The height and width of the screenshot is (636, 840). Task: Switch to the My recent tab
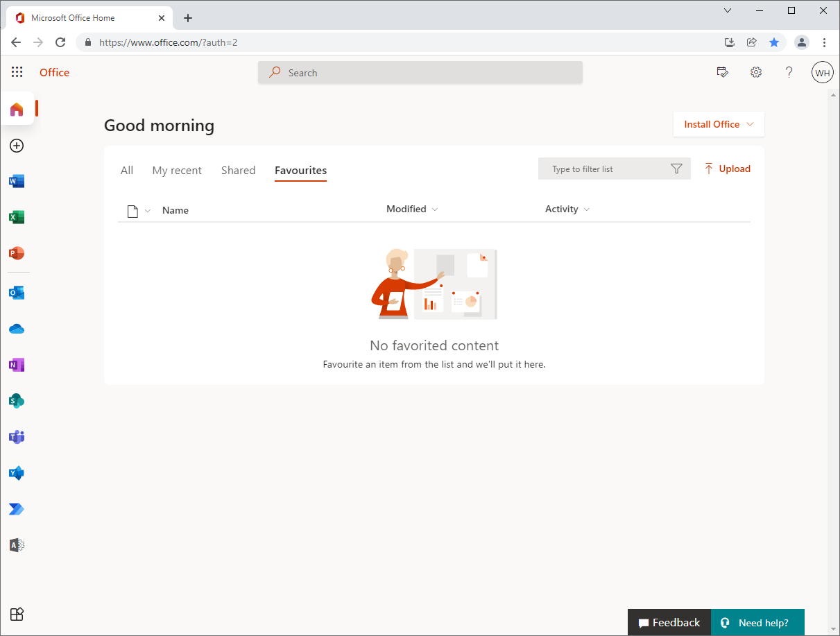177,170
